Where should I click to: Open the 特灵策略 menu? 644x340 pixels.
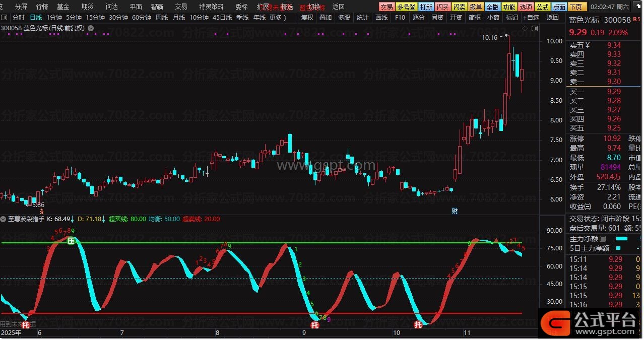point(212,7)
